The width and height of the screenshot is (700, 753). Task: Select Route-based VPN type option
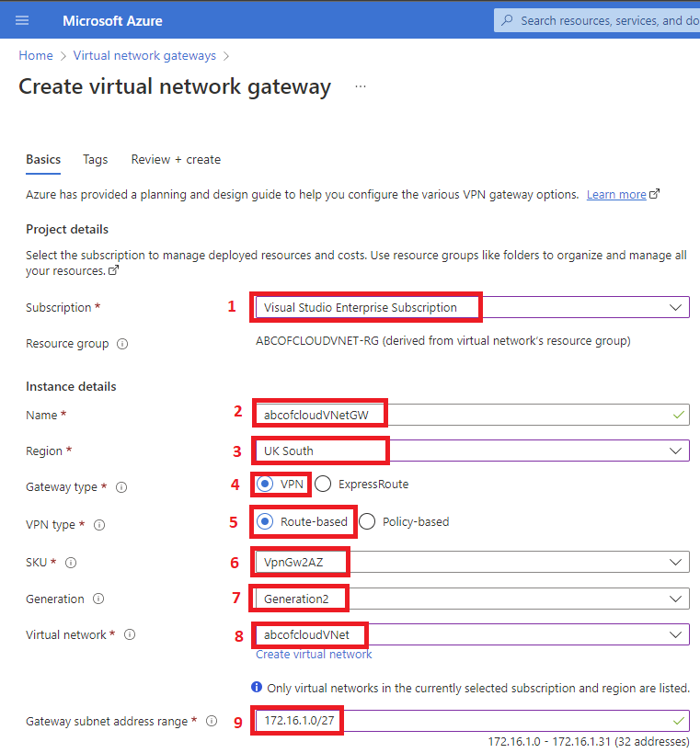(x=266, y=521)
